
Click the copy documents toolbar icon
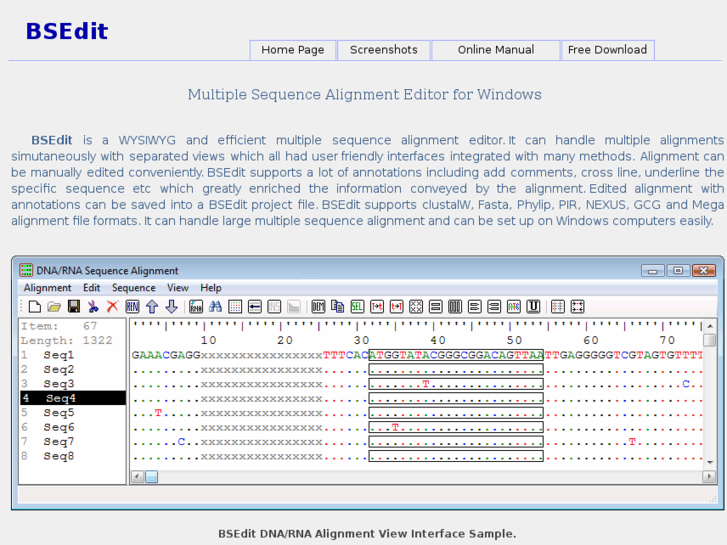pos(338,307)
